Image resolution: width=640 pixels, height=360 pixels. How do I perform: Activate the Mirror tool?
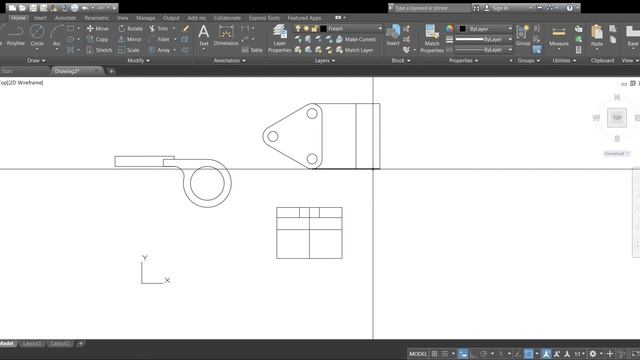130,39
